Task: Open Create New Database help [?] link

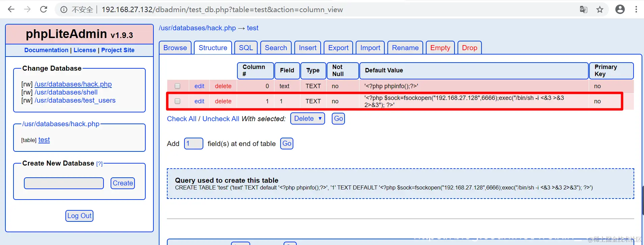Action: (x=99, y=164)
